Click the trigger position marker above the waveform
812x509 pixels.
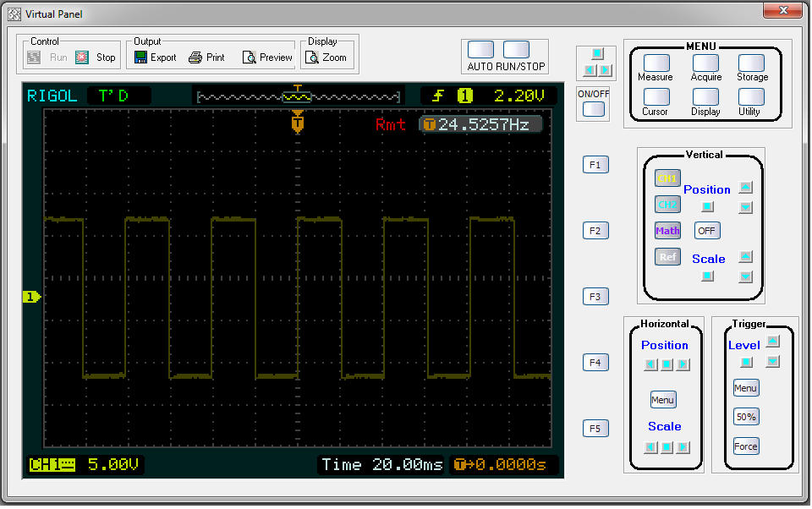(297, 123)
